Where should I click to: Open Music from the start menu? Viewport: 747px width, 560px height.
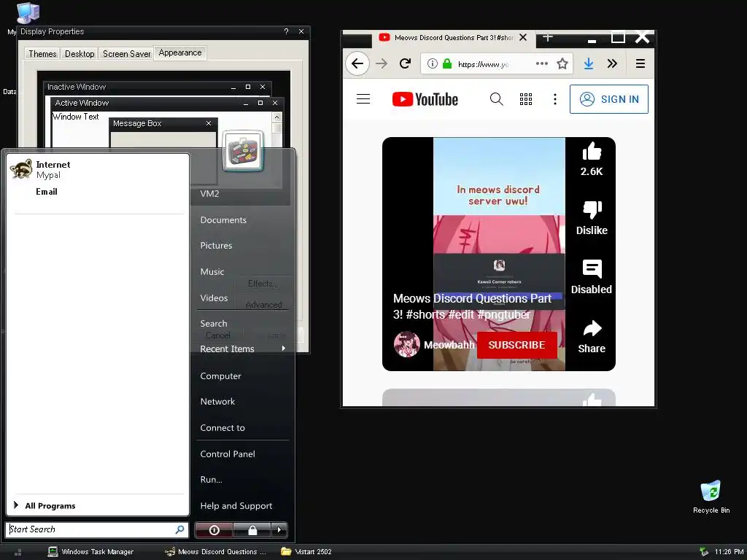pyautogui.click(x=212, y=272)
